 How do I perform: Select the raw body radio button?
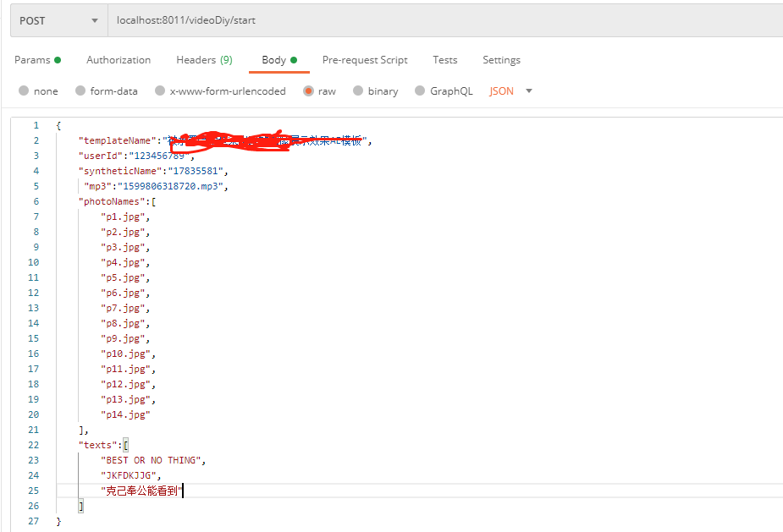tap(308, 90)
